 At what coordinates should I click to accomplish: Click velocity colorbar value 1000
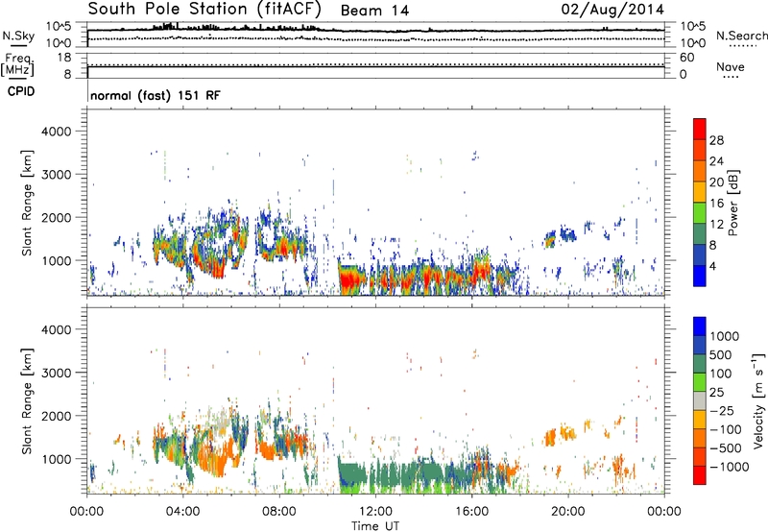(725, 336)
